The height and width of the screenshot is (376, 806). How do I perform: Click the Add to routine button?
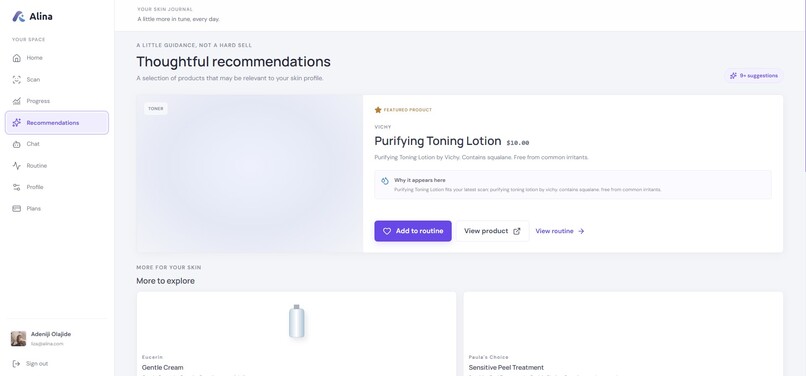[413, 231]
